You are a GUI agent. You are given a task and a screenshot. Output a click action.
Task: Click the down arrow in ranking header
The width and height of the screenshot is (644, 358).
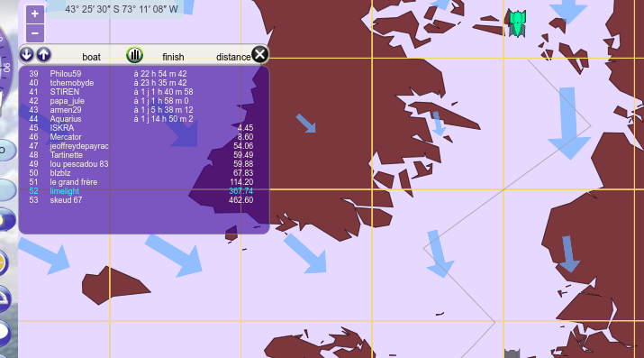(x=27, y=54)
